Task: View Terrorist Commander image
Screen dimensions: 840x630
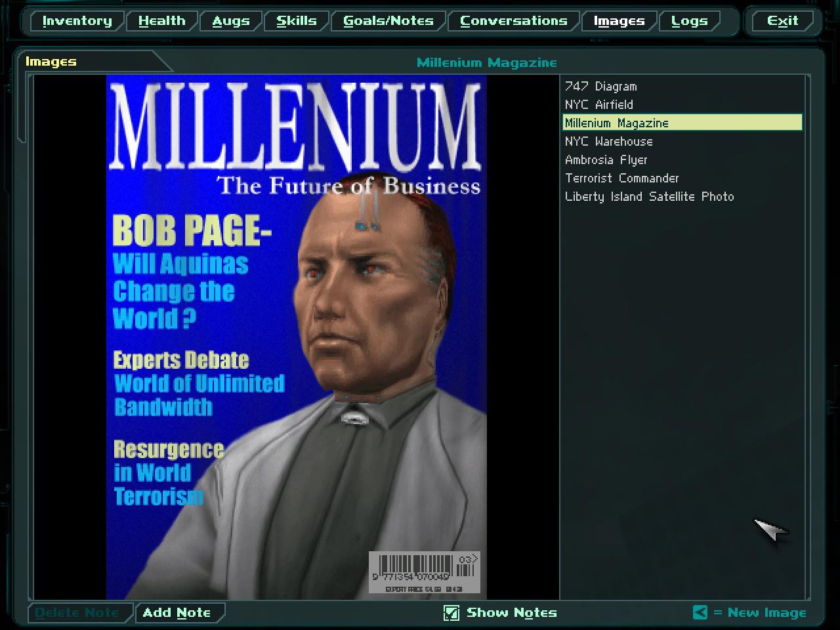Action: click(x=621, y=178)
